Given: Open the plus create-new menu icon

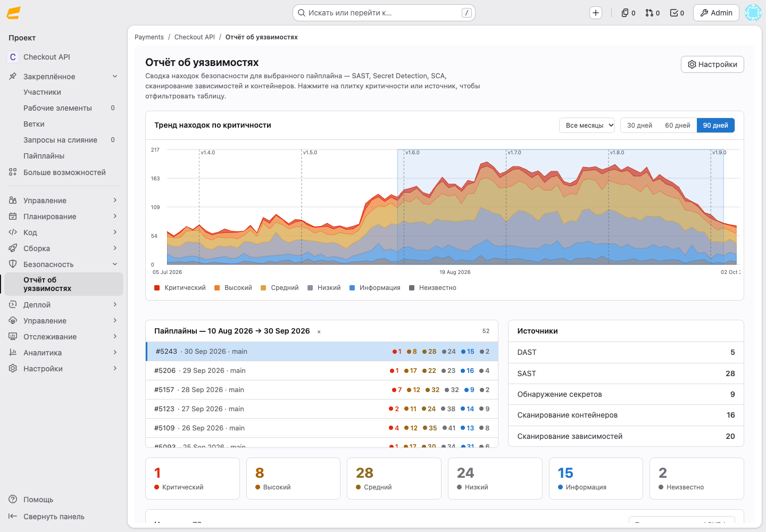Looking at the screenshot, I should tap(596, 13).
